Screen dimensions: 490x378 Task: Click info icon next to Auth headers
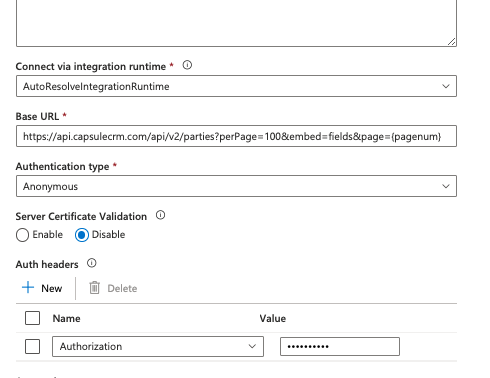pos(92,263)
